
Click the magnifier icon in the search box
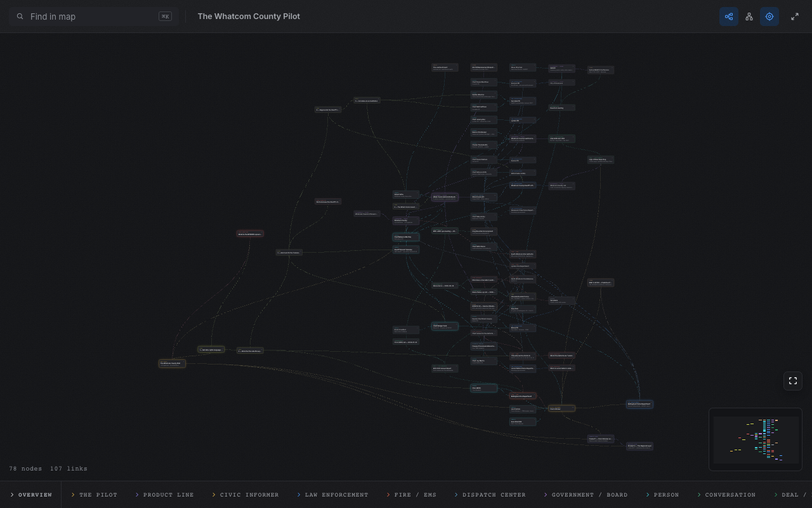tap(20, 17)
